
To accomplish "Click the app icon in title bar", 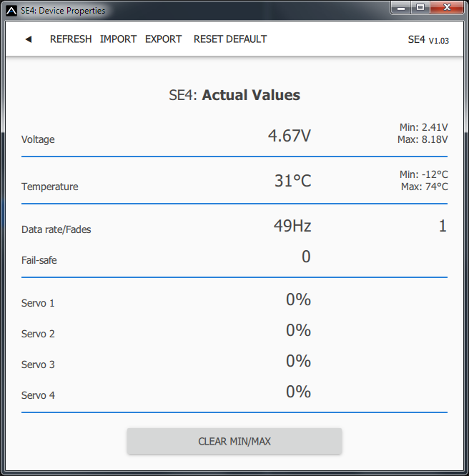I will (11, 10).
